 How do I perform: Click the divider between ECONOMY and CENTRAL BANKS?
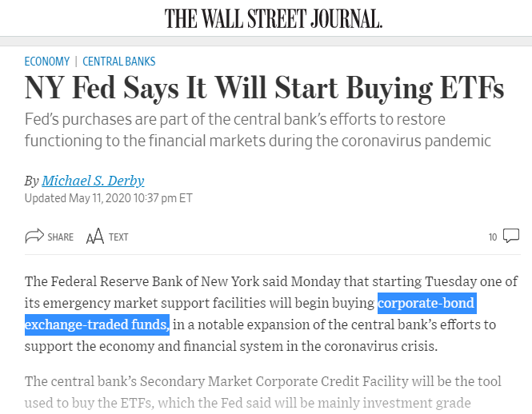tap(76, 62)
